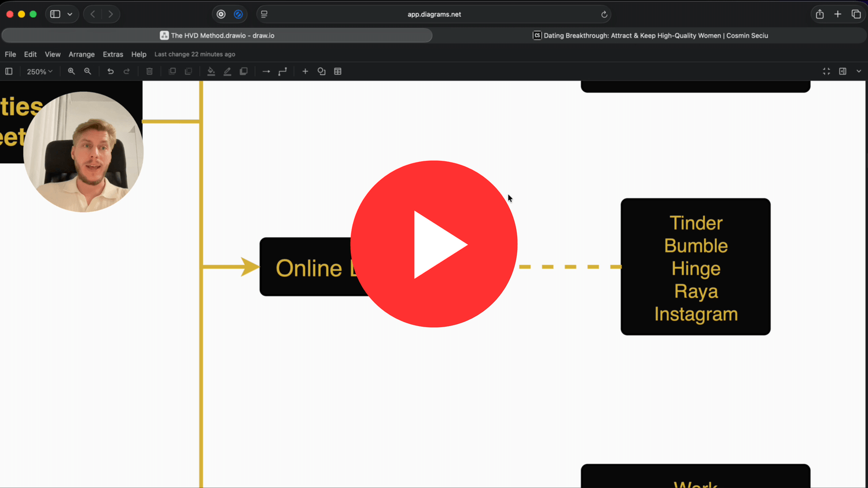Click the Zoom Out magnifier icon

click(87, 72)
